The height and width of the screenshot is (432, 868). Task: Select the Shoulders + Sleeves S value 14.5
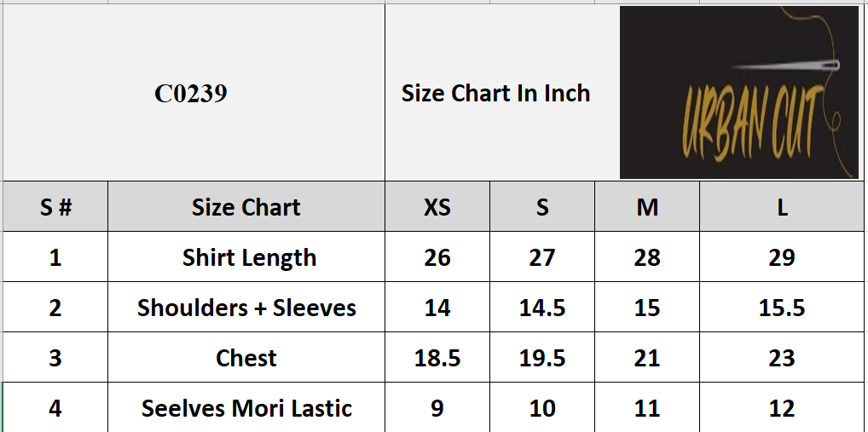[542, 308]
